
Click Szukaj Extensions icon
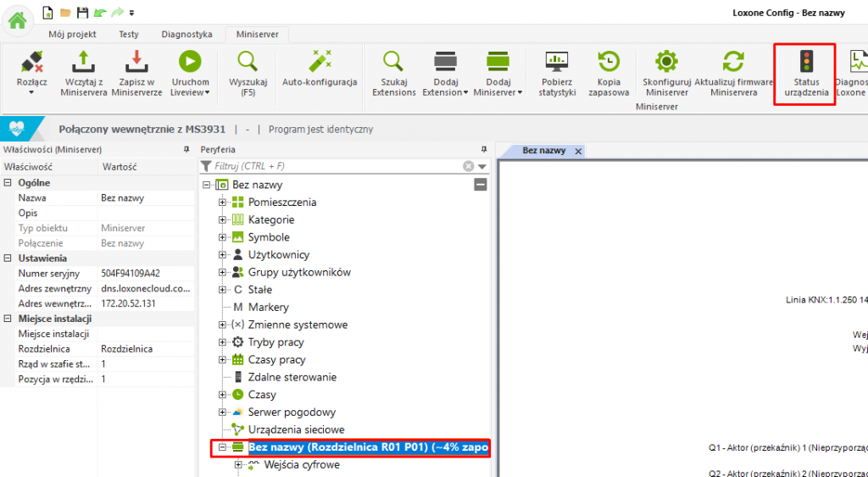[393, 63]
